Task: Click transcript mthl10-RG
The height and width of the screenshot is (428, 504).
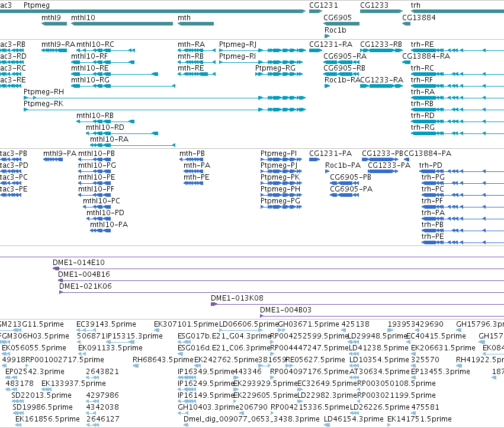Action: click(x=123, y=86)
